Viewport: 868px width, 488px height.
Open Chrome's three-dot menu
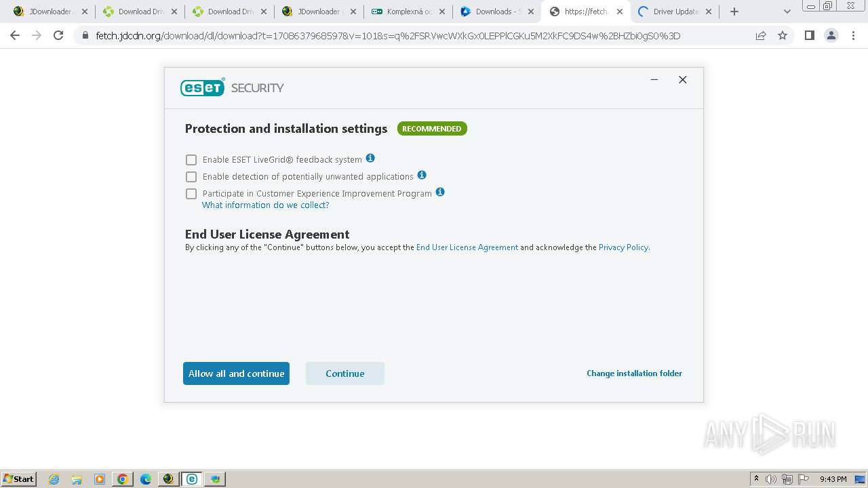pos(853,36)
